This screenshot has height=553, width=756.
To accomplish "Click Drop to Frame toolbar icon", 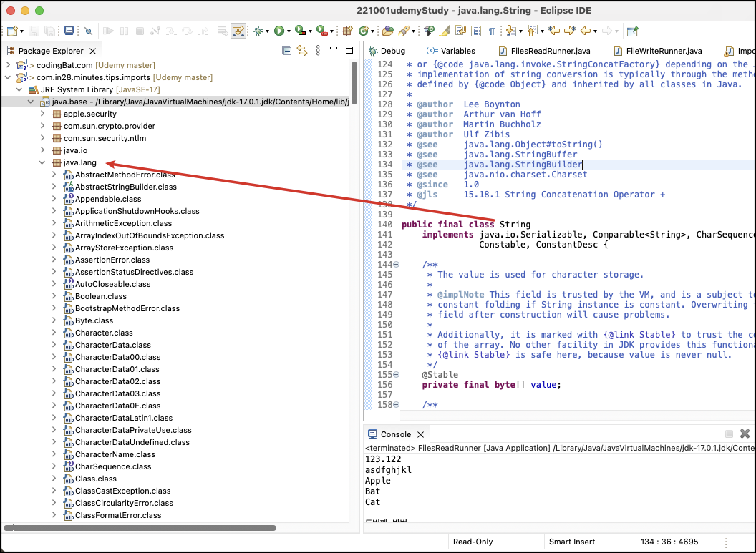I will (222, 31).
